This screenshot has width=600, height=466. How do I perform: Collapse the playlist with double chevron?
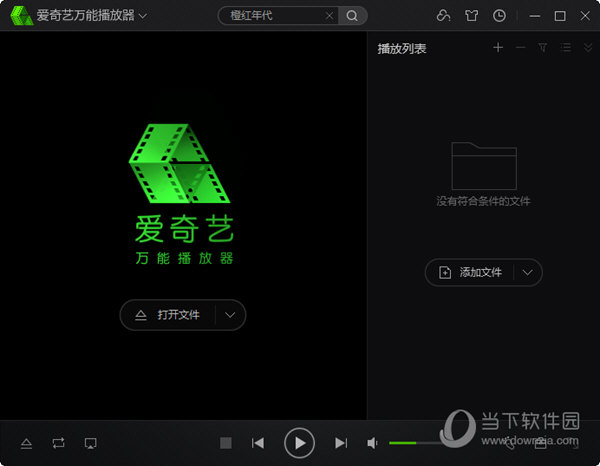588,48
